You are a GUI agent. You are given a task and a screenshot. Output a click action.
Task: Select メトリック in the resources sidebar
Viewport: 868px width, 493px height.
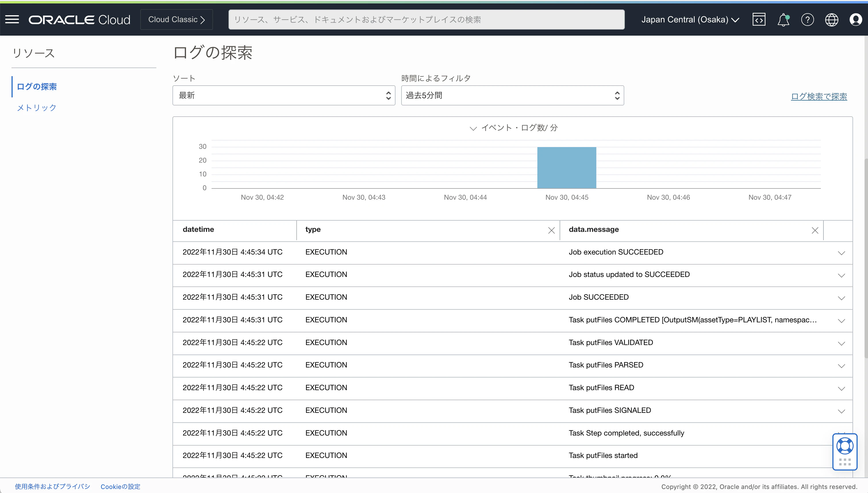tap(37, 108)
